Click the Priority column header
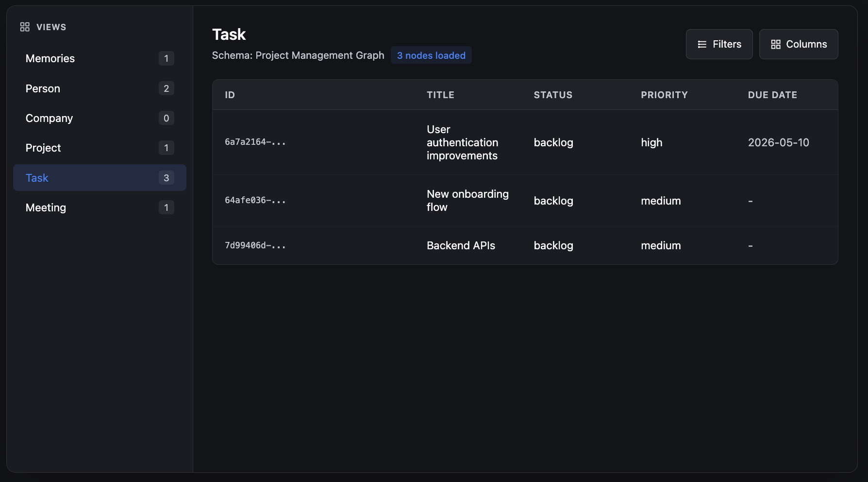This screenshot has height=482, width=868. [x=664, y=95]
